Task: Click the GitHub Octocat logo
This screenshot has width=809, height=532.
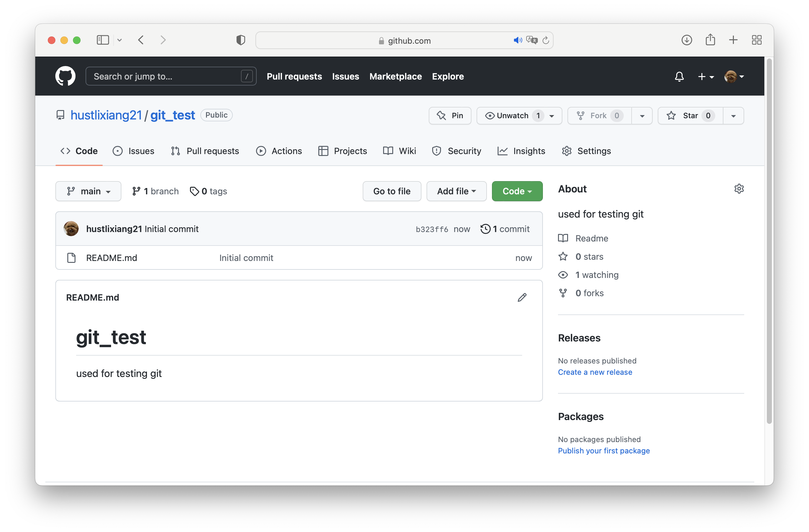Action: pos(65,76)
